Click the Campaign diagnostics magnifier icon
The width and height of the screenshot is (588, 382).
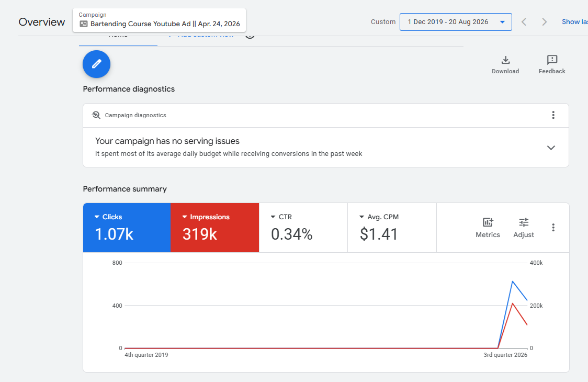96,115
